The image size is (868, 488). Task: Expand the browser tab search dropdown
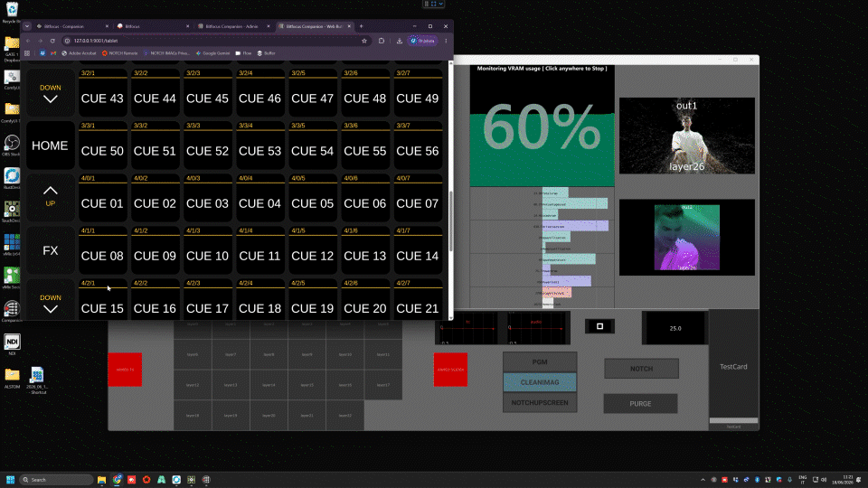coord(26,26)
